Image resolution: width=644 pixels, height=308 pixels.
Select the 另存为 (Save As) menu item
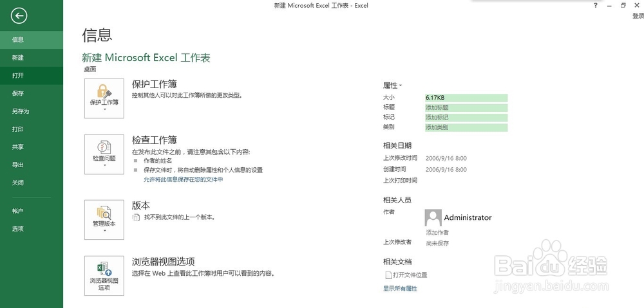tap(31, 111)
